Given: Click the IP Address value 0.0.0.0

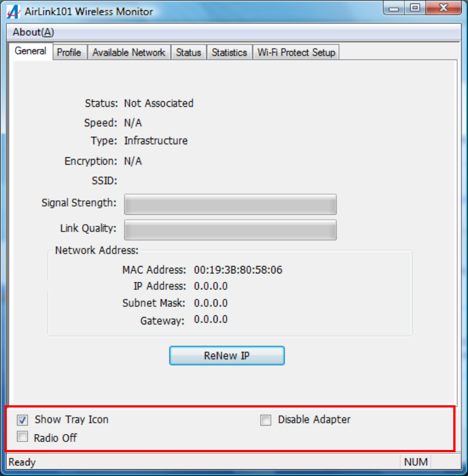Looking at the screenshot, I should 211,286.
